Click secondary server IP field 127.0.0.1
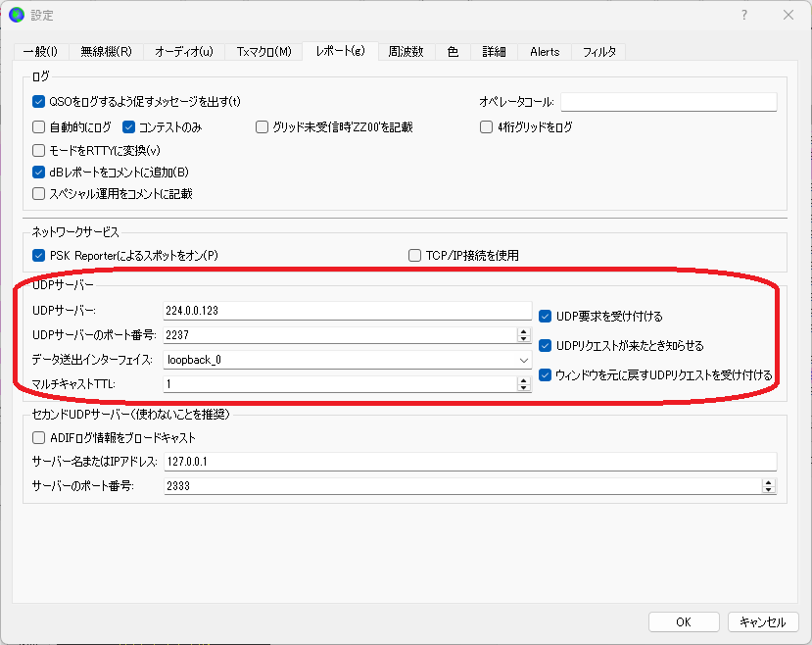Image resolution: width=812 pixels, height=645 pixels. (x=470, y=462)
